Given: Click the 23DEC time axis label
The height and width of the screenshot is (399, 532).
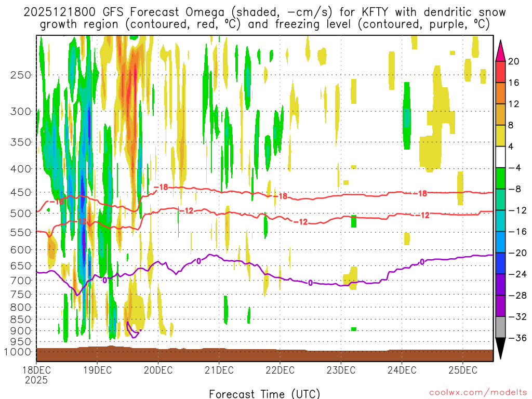Looking at the screenshot, I should [341, 370].
